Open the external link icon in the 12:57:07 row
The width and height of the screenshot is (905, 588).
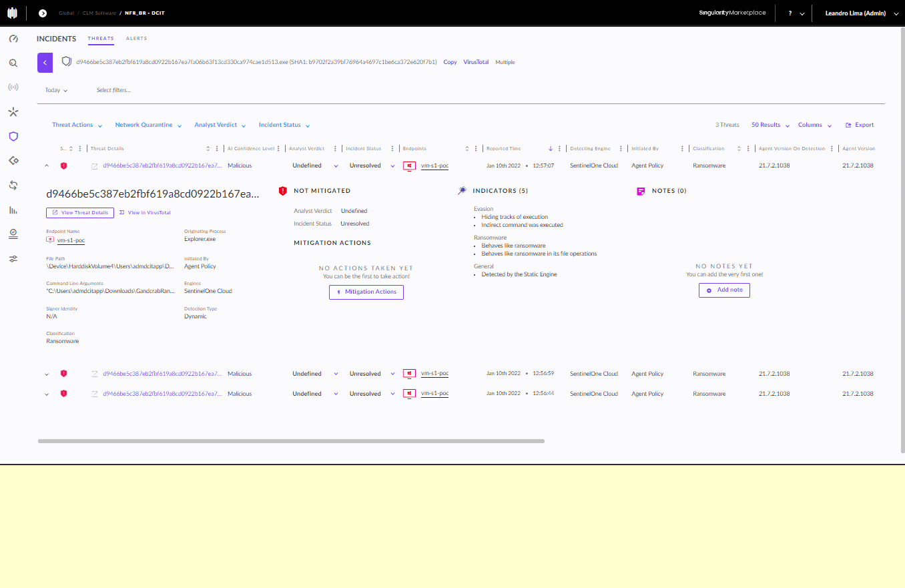[95, 166]
